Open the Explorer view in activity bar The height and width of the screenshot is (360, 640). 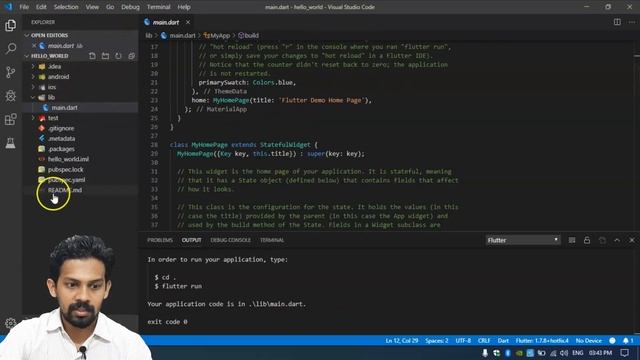click(11, 25)
